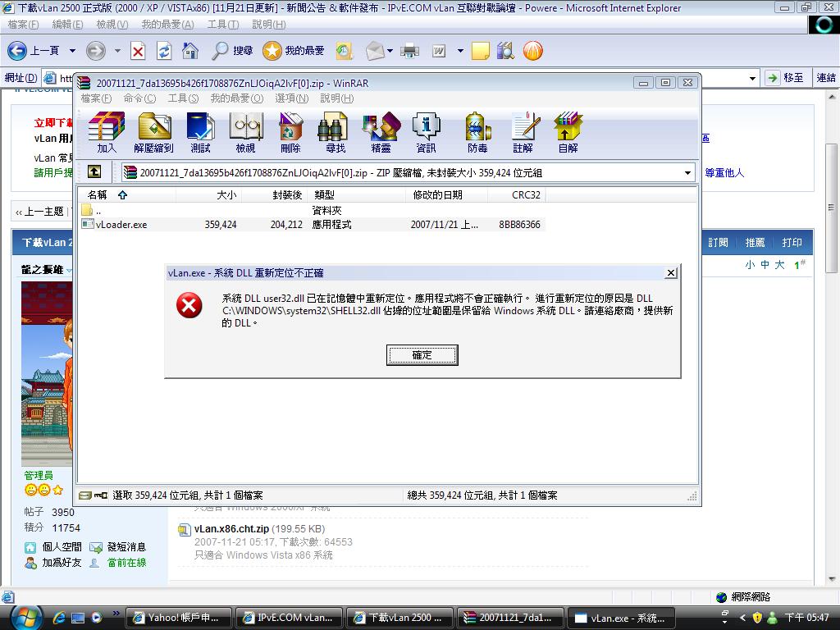Viewport: 840px width, 630px height.
Task: Click the 解壓縮到 (Extract To) icon
Action: coord(156,131)
